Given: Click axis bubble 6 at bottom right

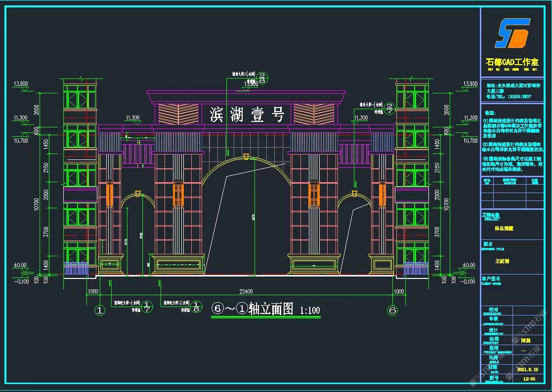Looking at the screenshot, I should (x=392, y=311).
